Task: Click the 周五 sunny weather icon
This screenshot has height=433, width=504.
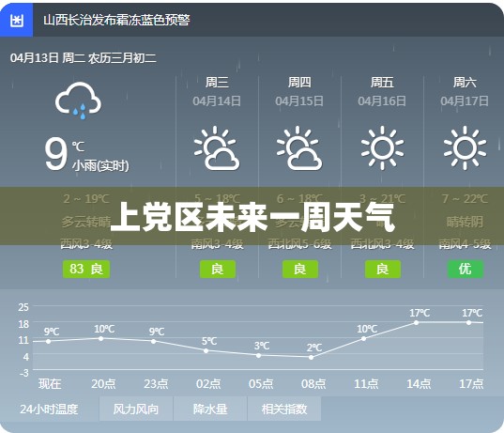Action: pyautogui.click(x=382, y=148)
